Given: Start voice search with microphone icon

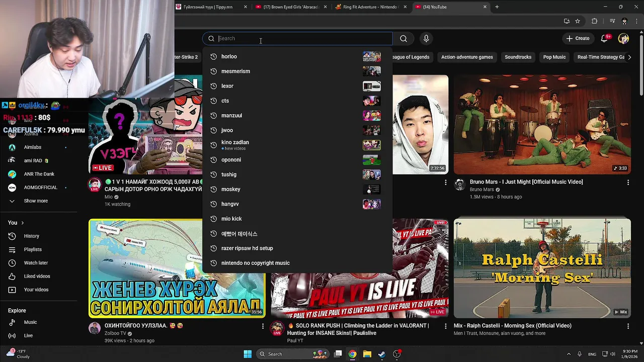Looking at the screenshot, I should 426,39.
